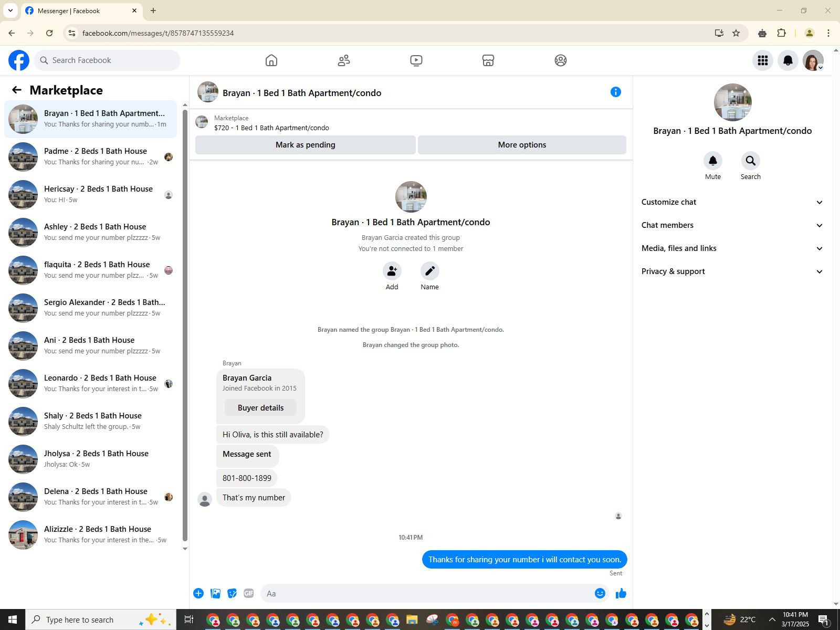This screenshot has width=840, height=630.
Task: Mute this conversation with the bell icon
Action: (x=713, y=161)
